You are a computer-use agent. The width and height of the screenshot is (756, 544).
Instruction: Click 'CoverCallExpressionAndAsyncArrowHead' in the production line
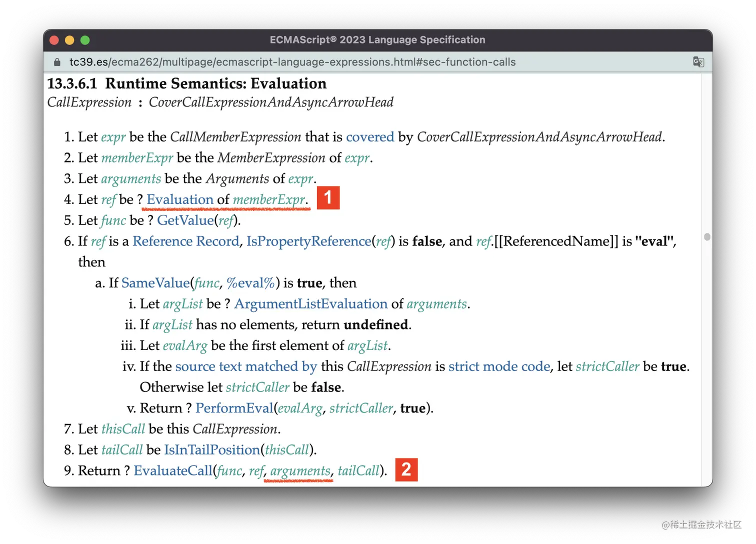(271, 102)
